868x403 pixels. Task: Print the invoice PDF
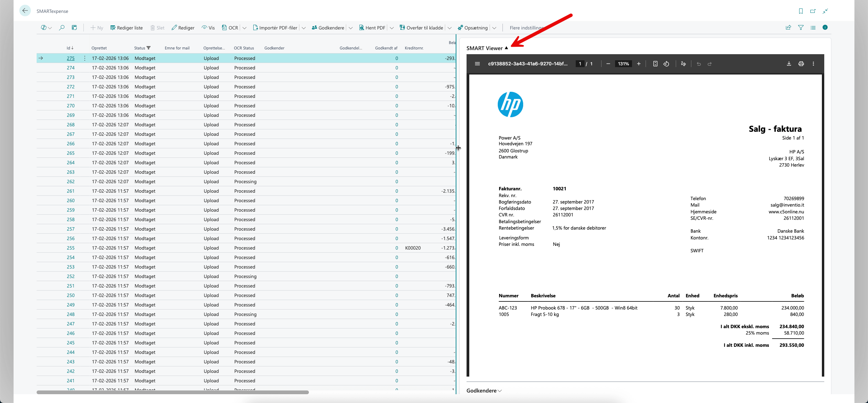coord(801,64)
